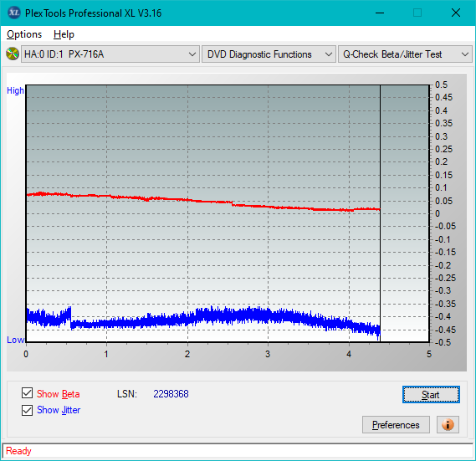Toggle the Show Jitter checkbox
476x461 pixels.
(27, 410)
